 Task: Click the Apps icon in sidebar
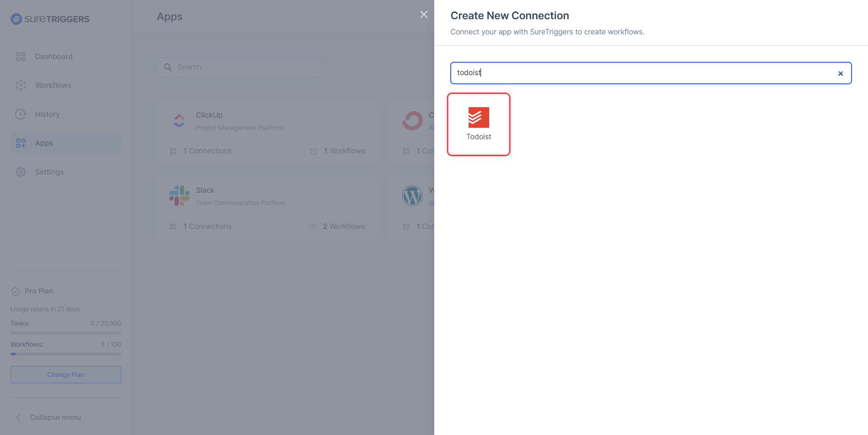[x=21, y=143]
